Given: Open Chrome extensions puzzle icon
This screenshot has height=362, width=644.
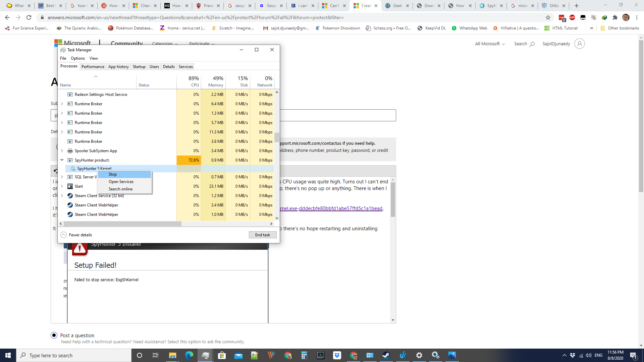Looking at the screenshot, I should tap(615, 17).
